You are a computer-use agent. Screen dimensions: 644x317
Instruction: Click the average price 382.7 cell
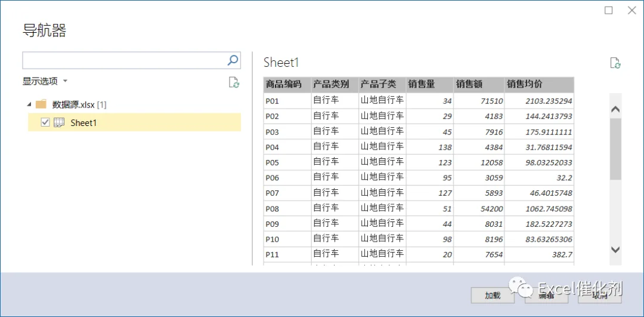point(539,254)
